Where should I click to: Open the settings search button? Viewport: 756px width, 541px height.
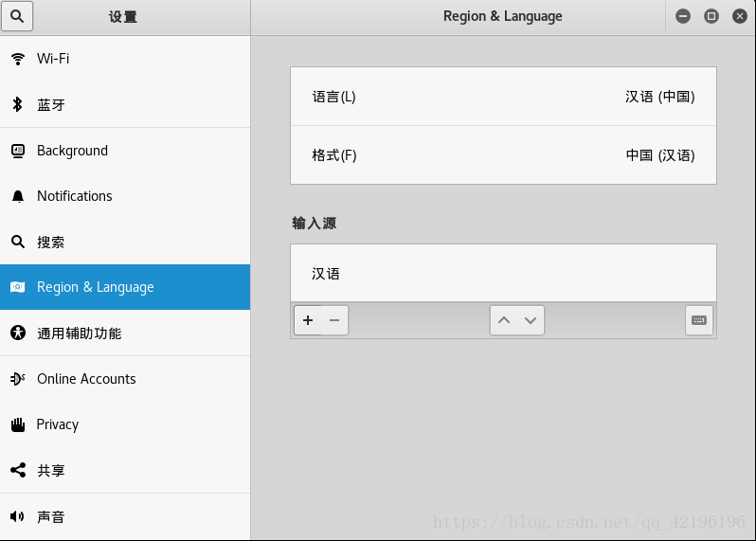pos(17,16)
